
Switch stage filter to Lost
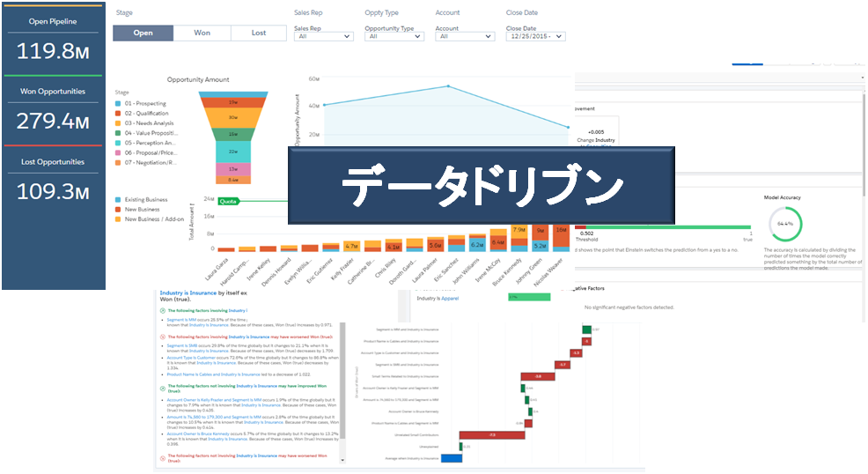(258, 33)
